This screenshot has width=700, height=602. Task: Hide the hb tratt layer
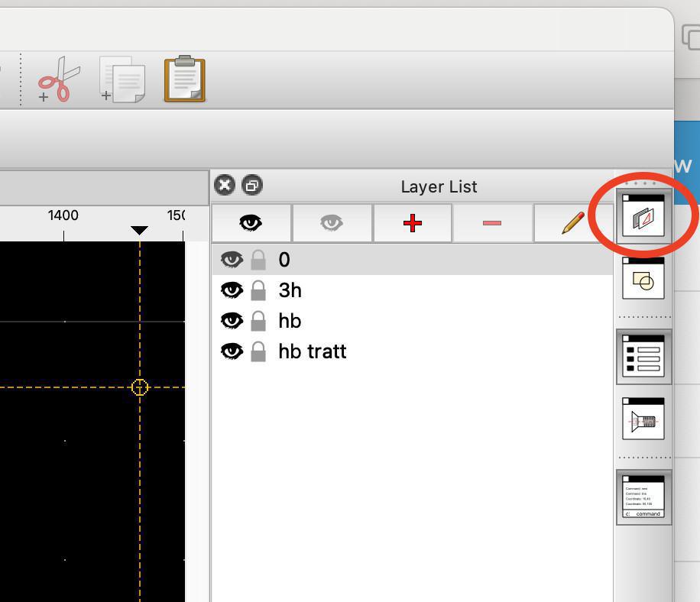pyautogui.click(x=232, y=351)
